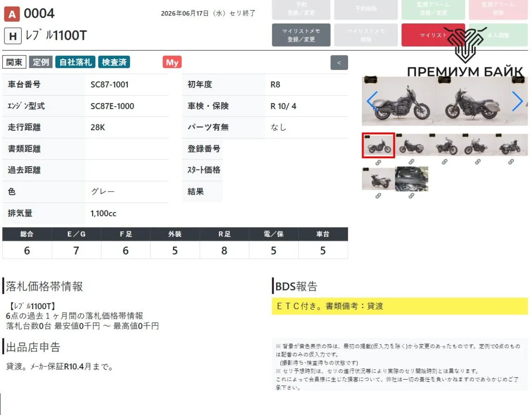Click link icon under the sixth thumbnail
Image resolution: width=532 pixels, height=415 pixels.
tap(378, 196)
